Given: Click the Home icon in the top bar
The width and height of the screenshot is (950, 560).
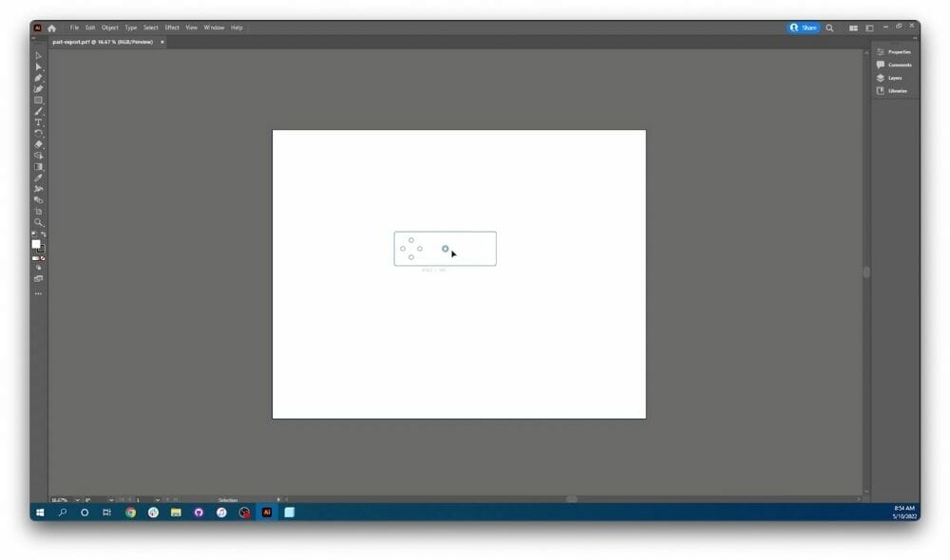Looking at the screenshot, I should pyautogui.click(x=50, y=28).
